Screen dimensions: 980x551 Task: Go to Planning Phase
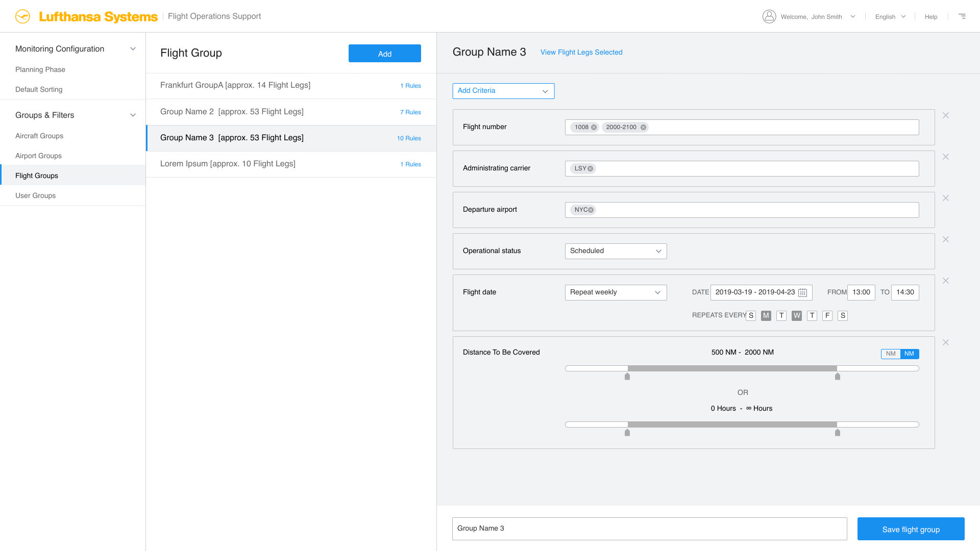[x=40, y=70]
